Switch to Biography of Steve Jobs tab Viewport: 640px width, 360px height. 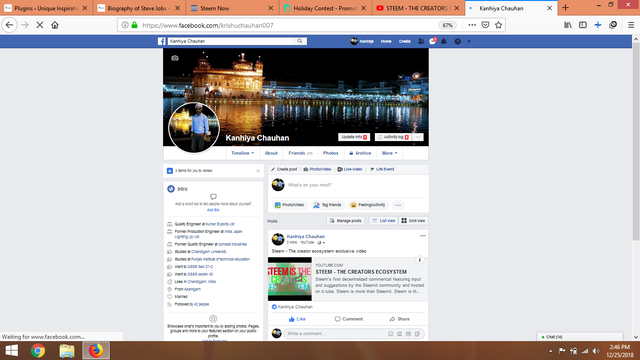tap(139, 8)
